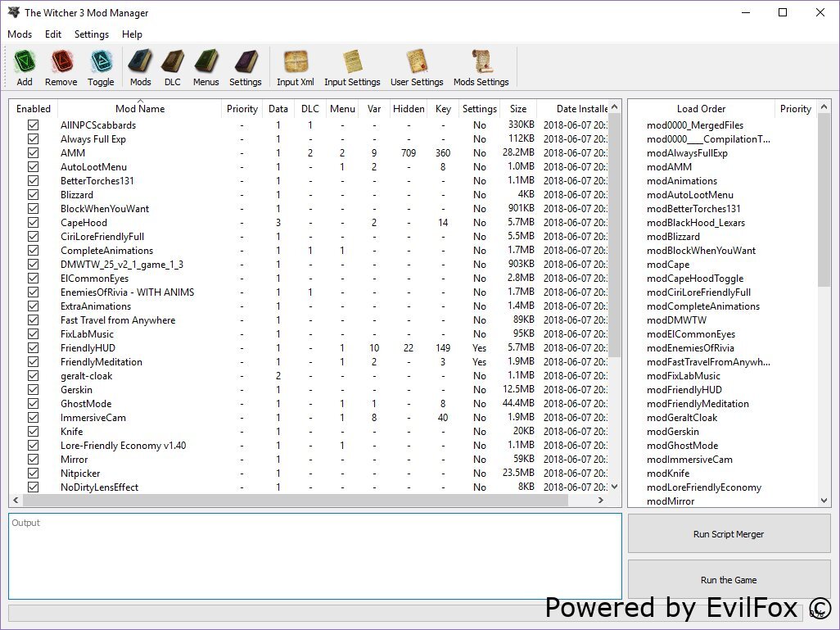The width and height of the screenshot is (840, 630).
Task: Click the progress bar at the bottom
Action: tap(405, 614)
